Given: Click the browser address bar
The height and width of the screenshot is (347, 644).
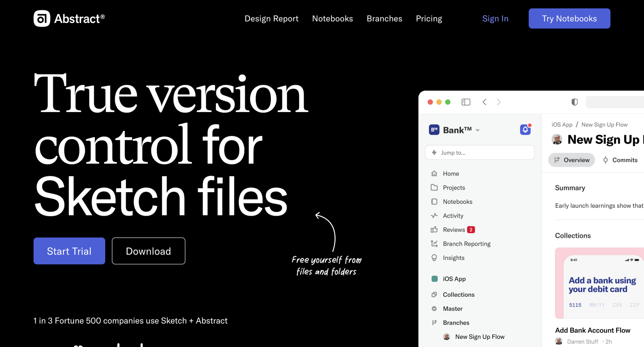Looking at the screenshot, I should tap(615, 102).
